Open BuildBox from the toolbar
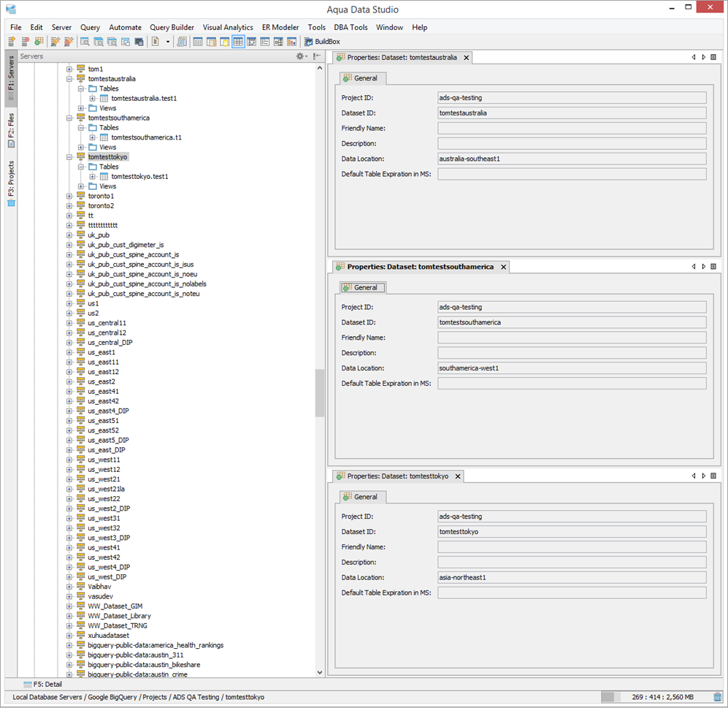728x708 pixels. [322, 42]
